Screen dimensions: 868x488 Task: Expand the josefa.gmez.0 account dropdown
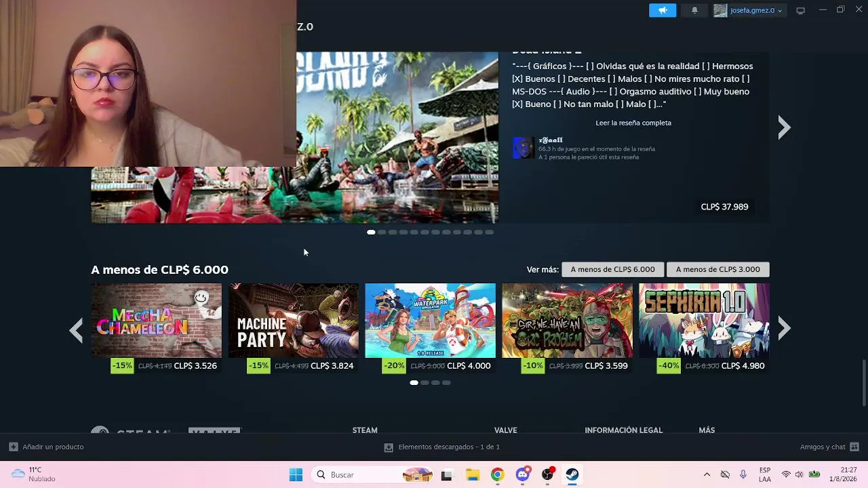tap(780, 11)
